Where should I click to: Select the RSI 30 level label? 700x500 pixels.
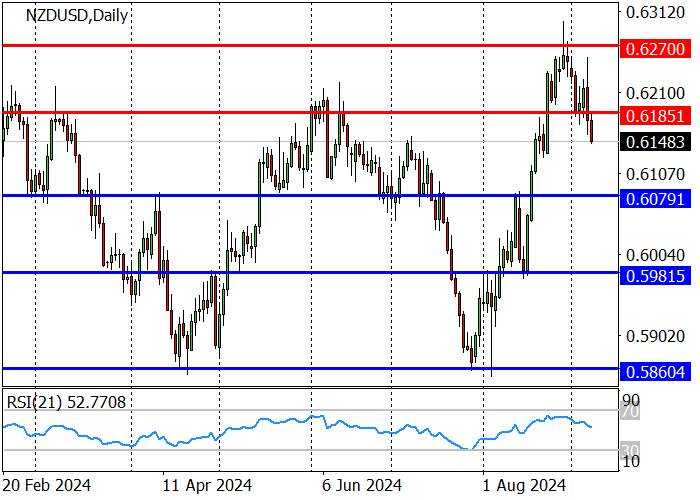pyautogui.click(x=632, y=450)
